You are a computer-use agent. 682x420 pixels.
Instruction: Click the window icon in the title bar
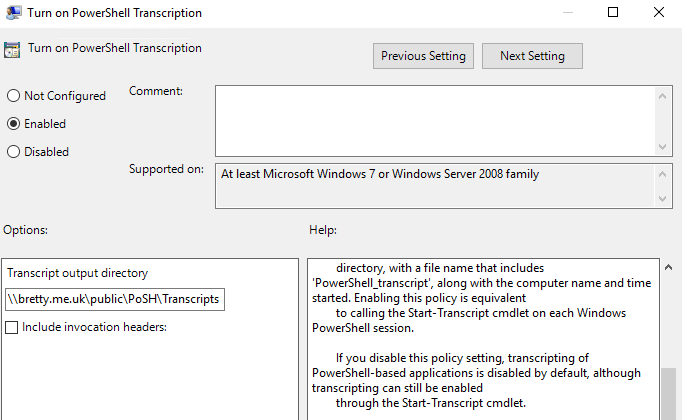13,13
